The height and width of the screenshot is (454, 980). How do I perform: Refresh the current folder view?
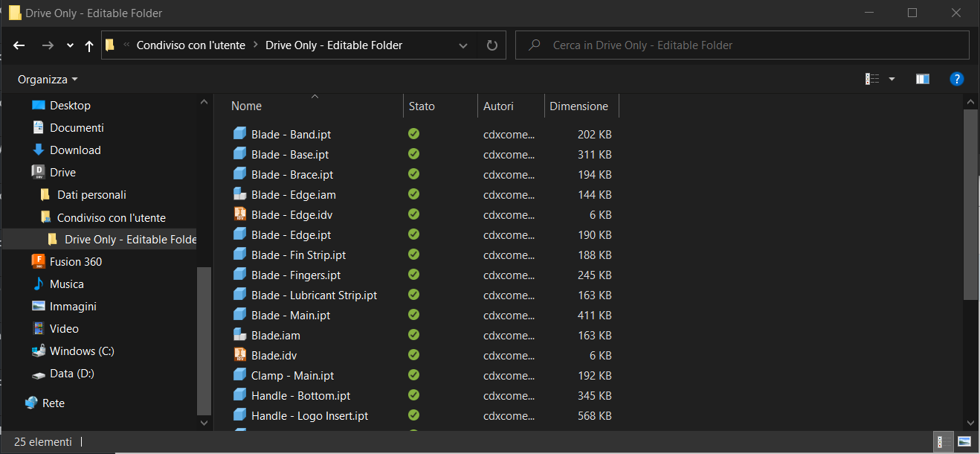point(491,45)
